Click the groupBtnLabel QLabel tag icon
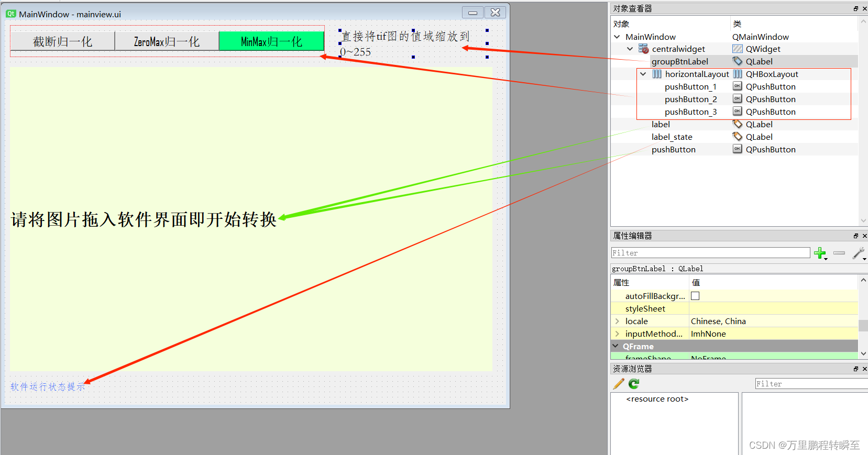Image resolution: width=868 pixels, height=455 pixels. pos(738,61)
